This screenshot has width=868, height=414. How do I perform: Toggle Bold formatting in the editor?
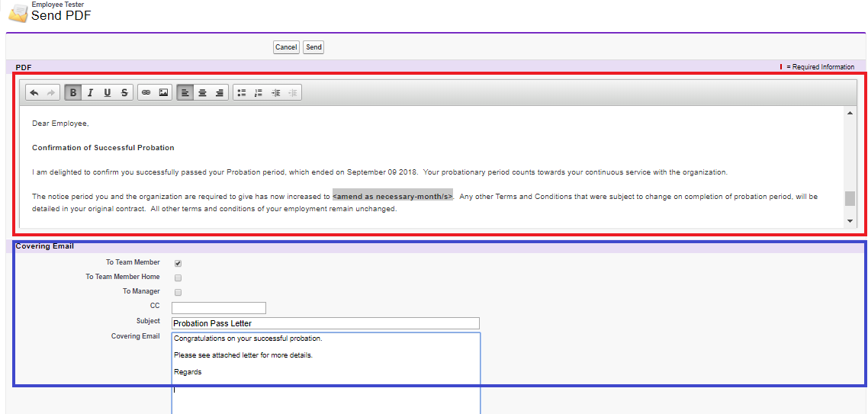click(73, 93)
